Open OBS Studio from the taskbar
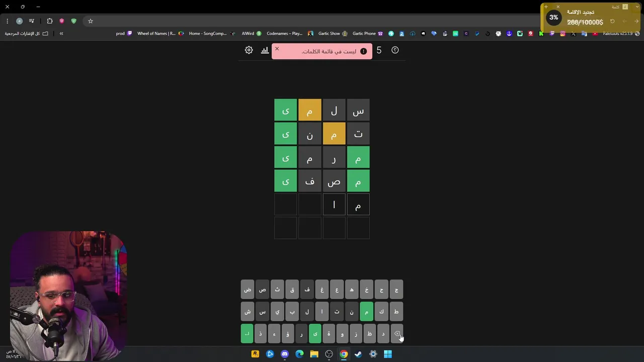 coord(329,354)
